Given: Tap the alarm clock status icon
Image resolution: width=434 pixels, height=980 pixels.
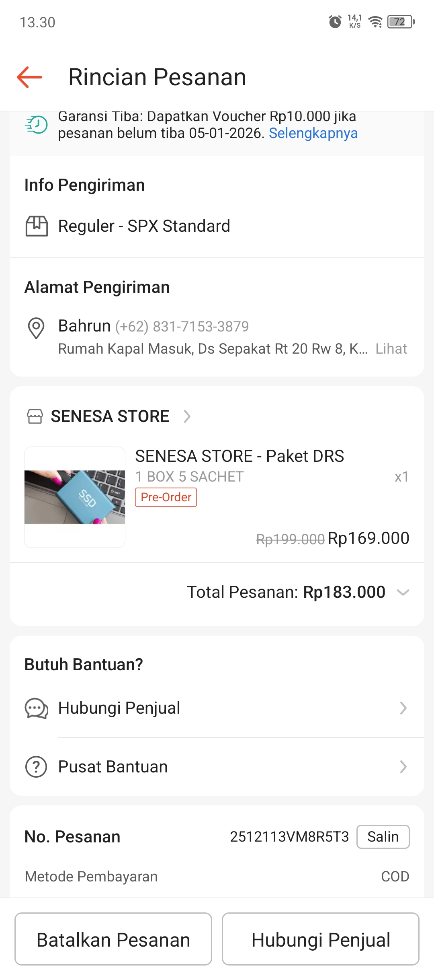Looking at the screenshot, I should [x=335, y=22].
